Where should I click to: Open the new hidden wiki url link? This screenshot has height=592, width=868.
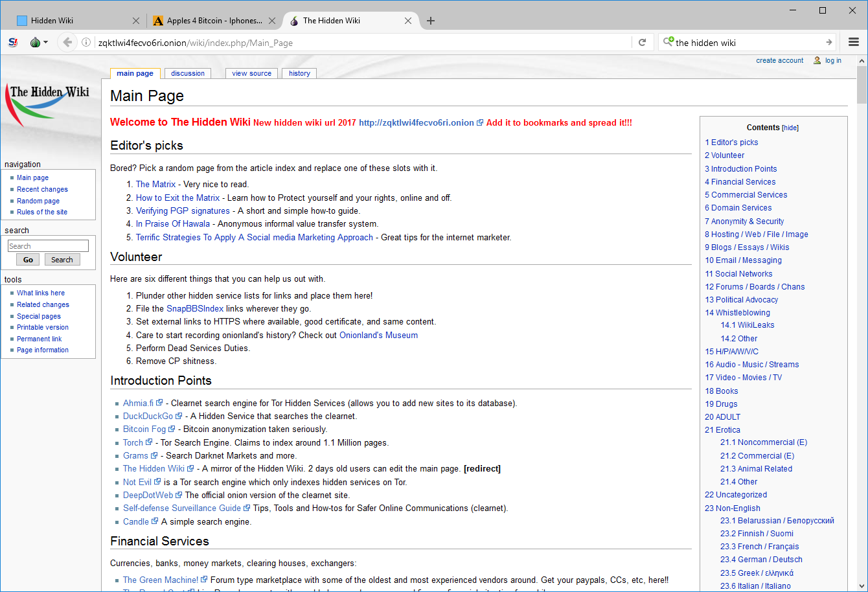click(x=417, y=122)
